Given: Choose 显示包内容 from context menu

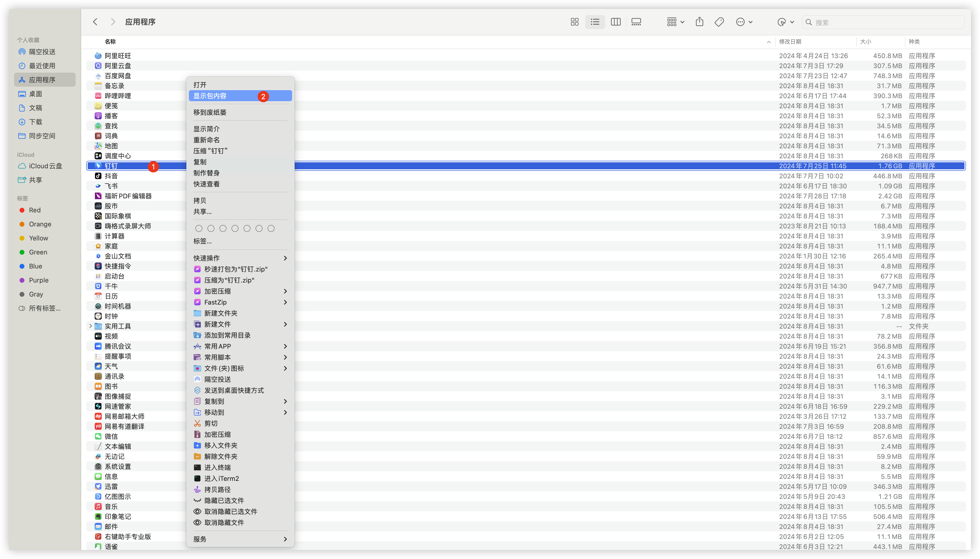Looking at the screenshot, I should click(x=210, y=96).
